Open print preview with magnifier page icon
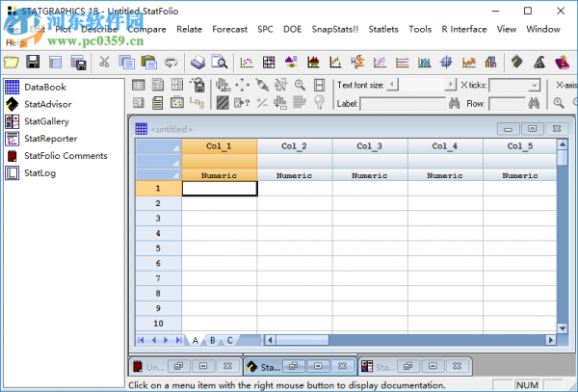The height and width of the screenshot is (392, 578). pyautogui.click(x=220, y=62)
